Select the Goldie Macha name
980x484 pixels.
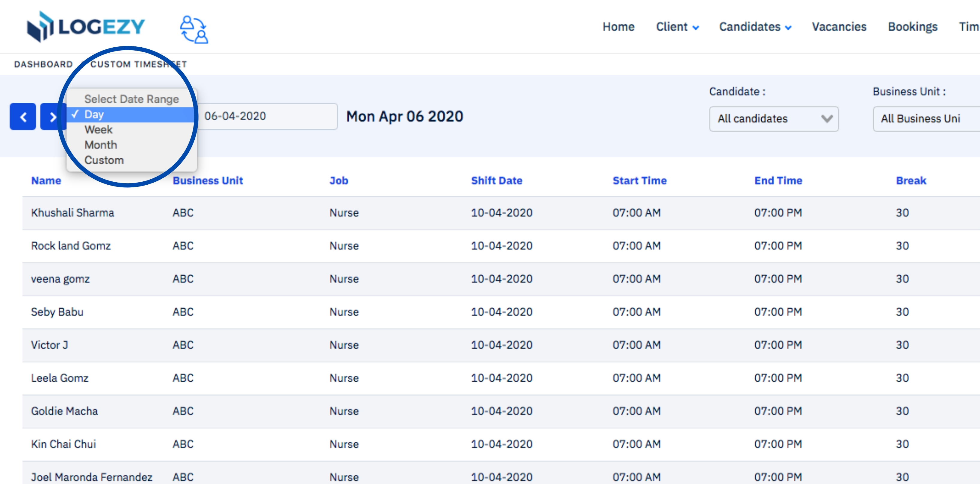tap(64, 411)
